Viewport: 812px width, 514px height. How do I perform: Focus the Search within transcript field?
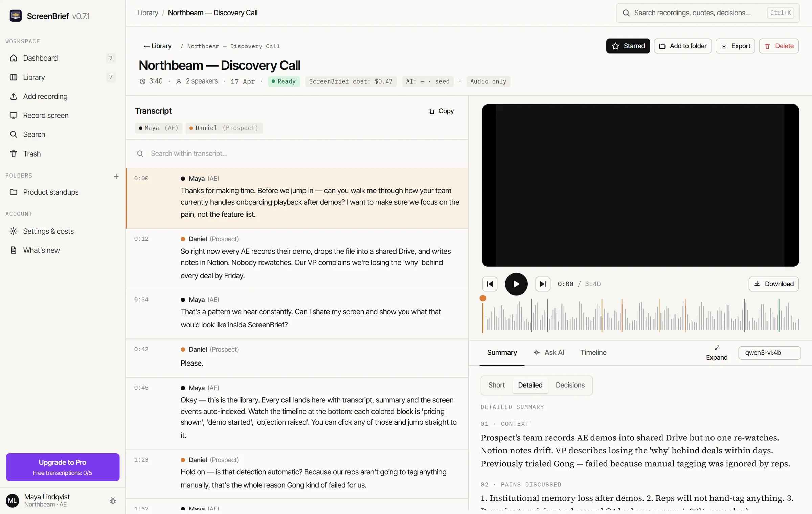point(297,154)
